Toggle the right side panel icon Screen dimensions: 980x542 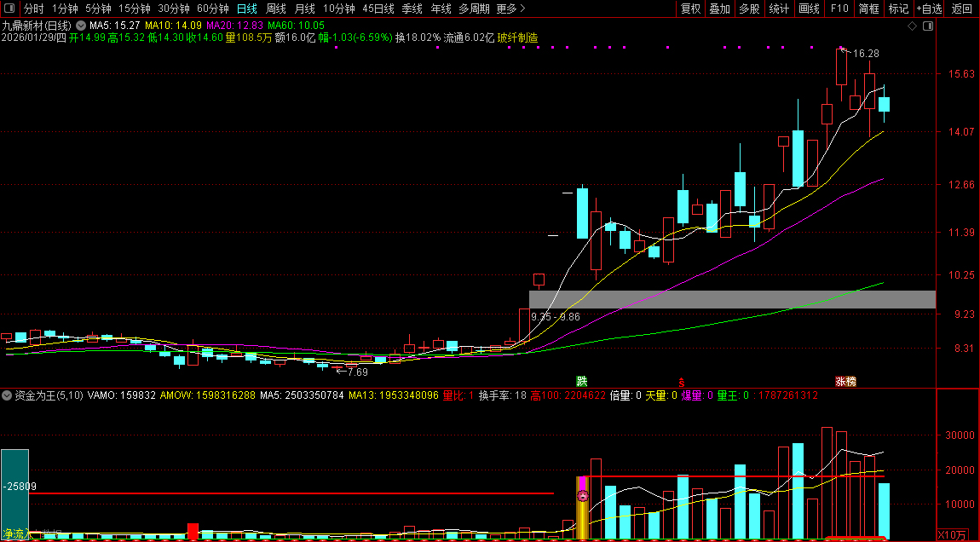tap(927, 26)
